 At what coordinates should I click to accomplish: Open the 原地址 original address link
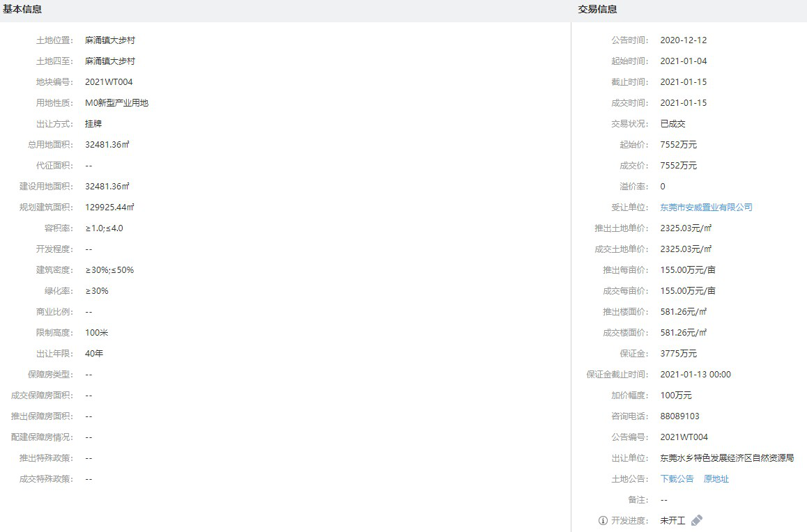coord(716,479)
